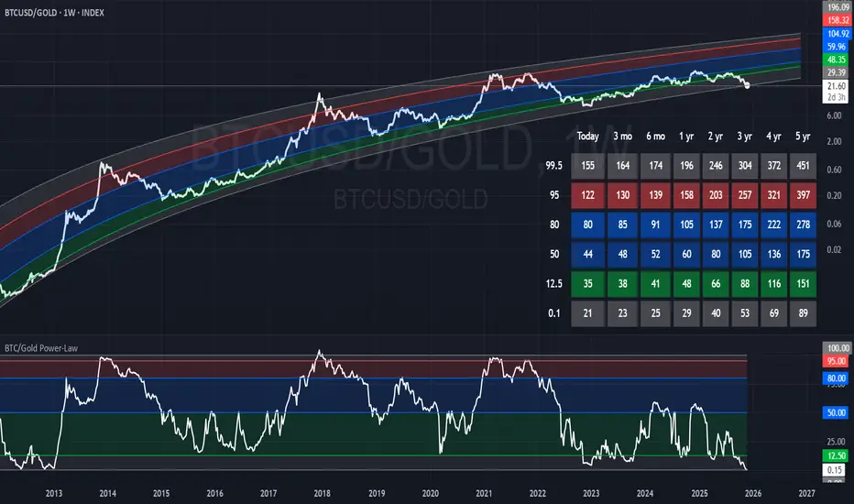The width and height of the screenshot is (854, 504).
Task: Click the green cell showing 66
Action: click(716, 284)
